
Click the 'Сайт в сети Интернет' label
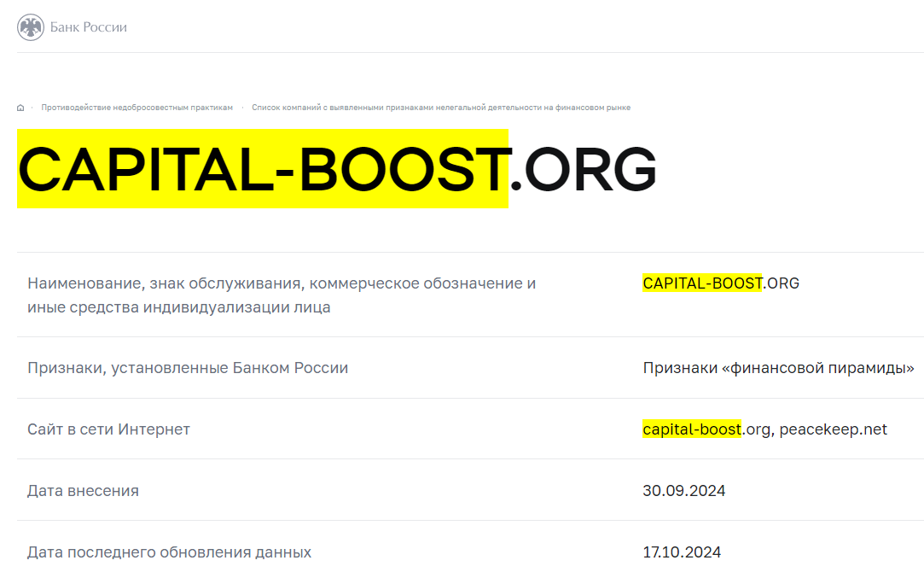click(108, 429)
